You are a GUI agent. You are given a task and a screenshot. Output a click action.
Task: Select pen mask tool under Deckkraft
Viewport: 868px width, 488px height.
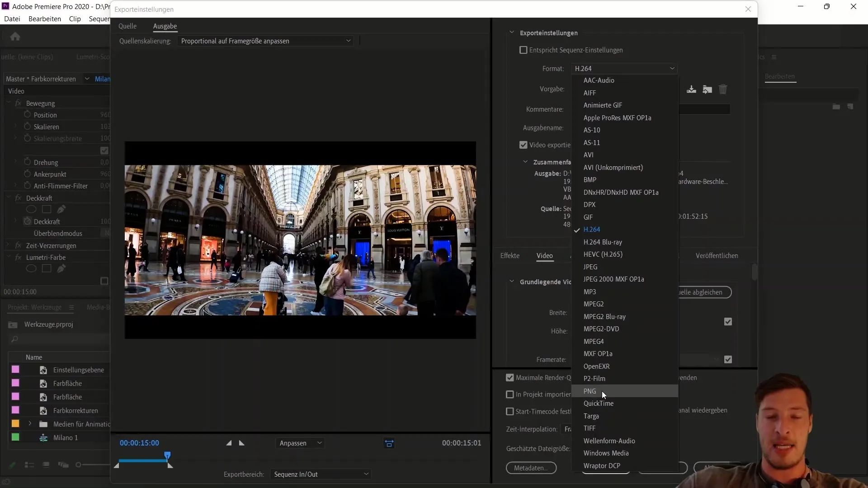click(61, 209)
